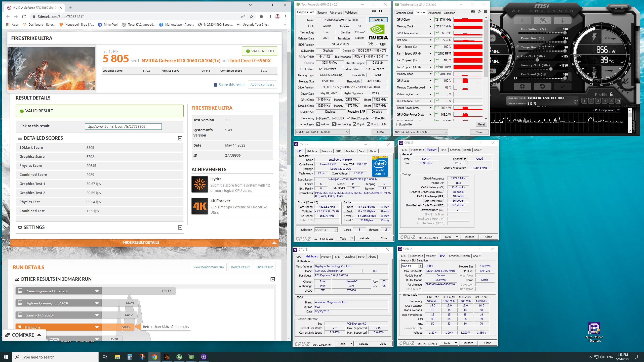This screenshot has height=362, width=644.
Task: Adjust the Core Clock (MHz) slider handle
Action: click(537, 60)
